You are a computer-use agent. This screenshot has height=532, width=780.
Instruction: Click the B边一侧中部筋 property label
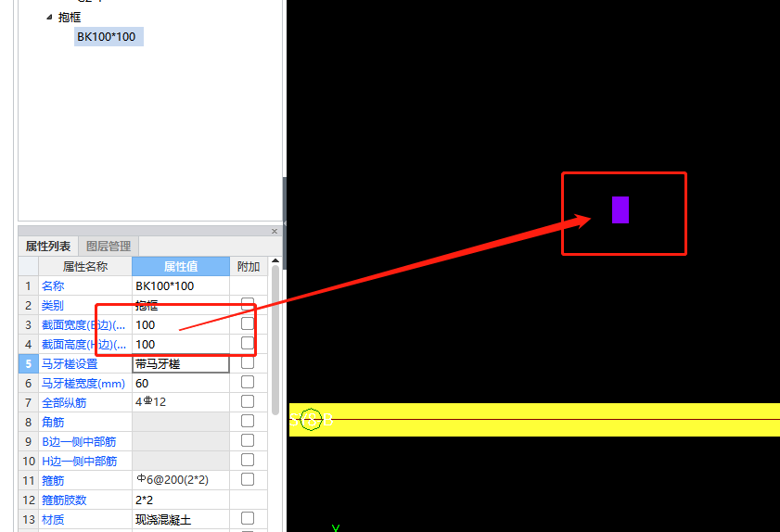point(79,441)
